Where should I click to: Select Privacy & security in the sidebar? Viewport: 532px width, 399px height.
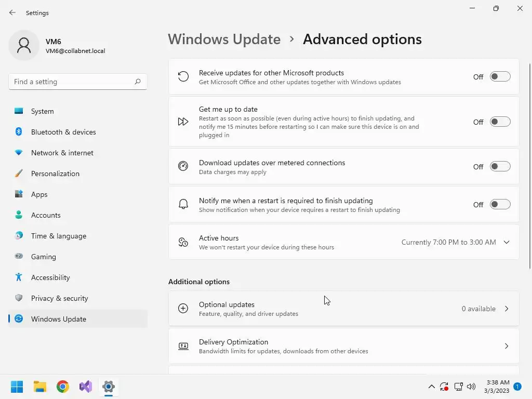click(78, 298)
